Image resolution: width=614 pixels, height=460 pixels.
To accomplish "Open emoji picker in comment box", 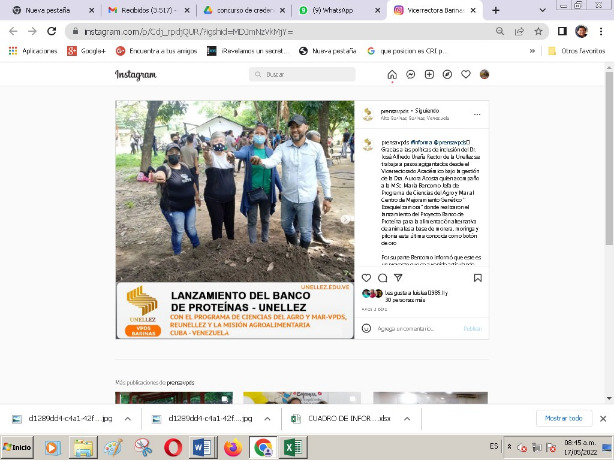I will pyautogui.click(x=366, y=328).
